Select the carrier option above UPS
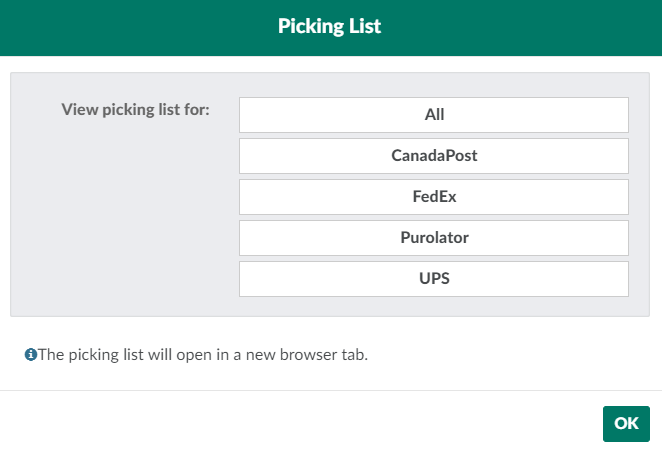Image resolution: width=662 pixels, height=453 pixels. click(x=434, y=238)
